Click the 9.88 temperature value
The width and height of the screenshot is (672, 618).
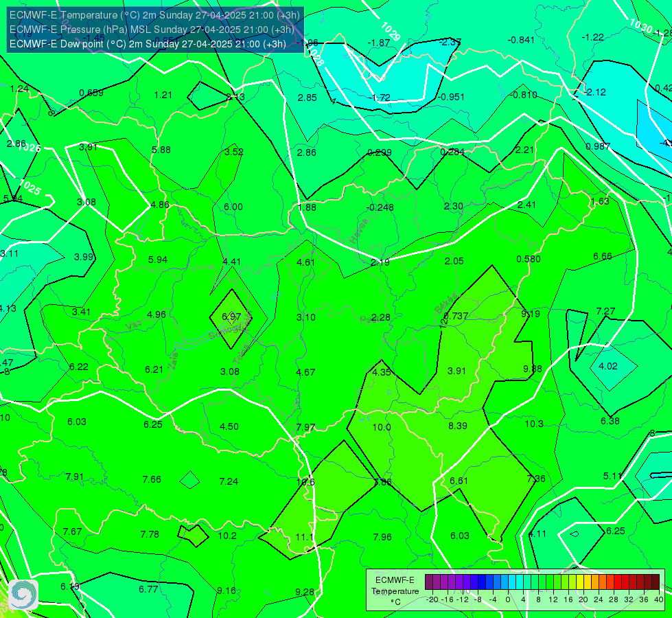pos(533,369)
